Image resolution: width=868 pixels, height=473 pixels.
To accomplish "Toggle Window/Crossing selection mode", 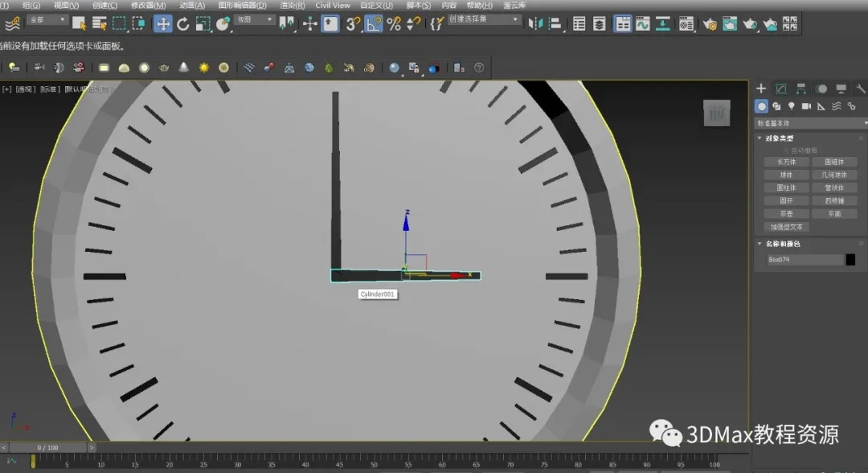I will tap(138, 24).
